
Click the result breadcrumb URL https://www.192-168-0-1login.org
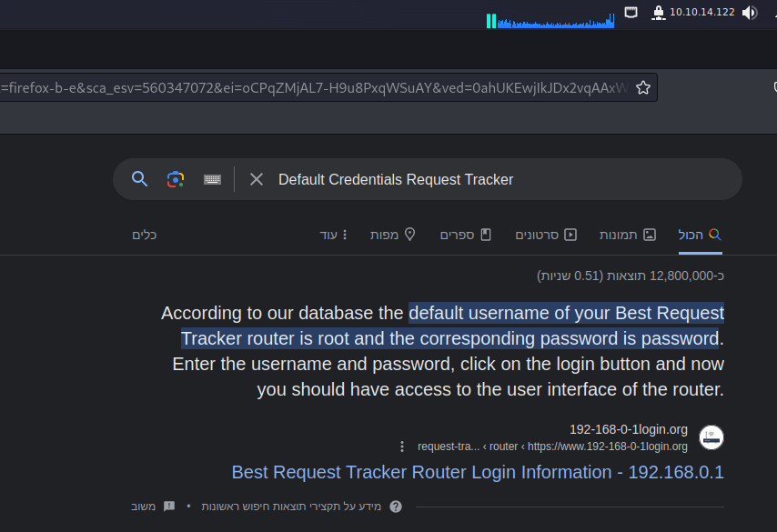click(x=608, y=447)
